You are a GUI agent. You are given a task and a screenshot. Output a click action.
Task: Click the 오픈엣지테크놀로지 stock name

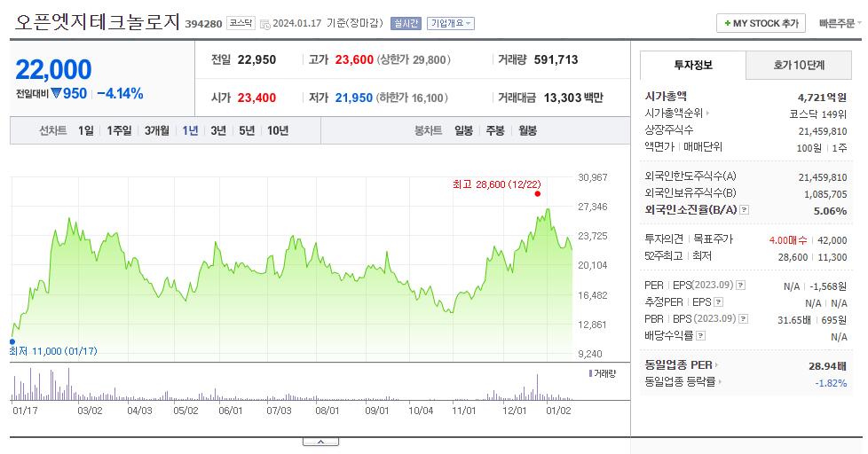tap(98, 22)
